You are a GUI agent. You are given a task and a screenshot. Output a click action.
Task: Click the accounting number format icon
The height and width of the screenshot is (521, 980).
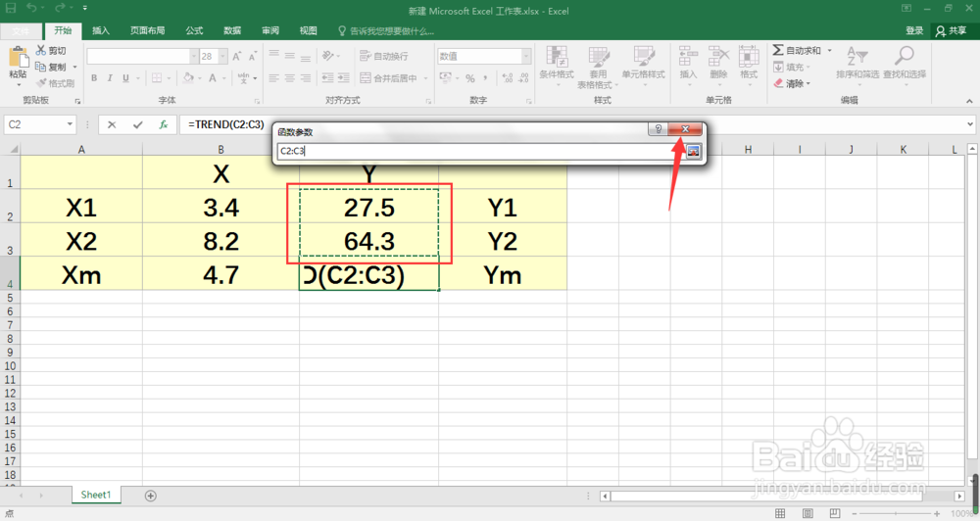[x=446, y=78]
